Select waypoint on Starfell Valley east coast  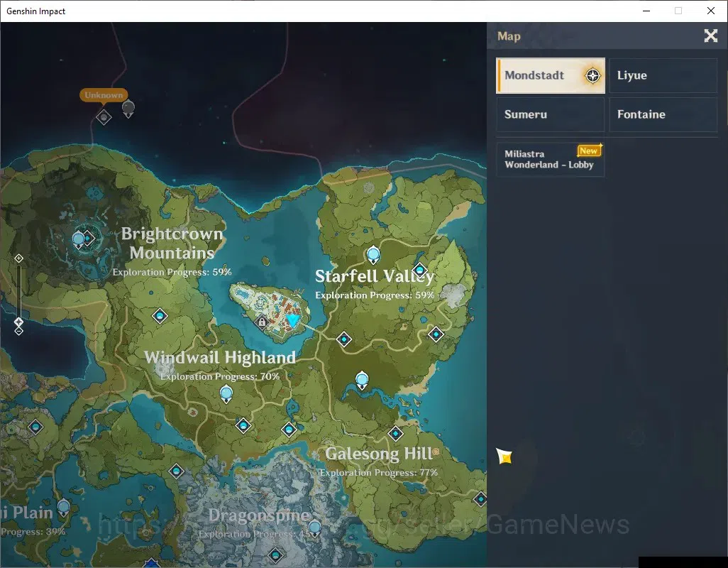[x=436, y=334]
